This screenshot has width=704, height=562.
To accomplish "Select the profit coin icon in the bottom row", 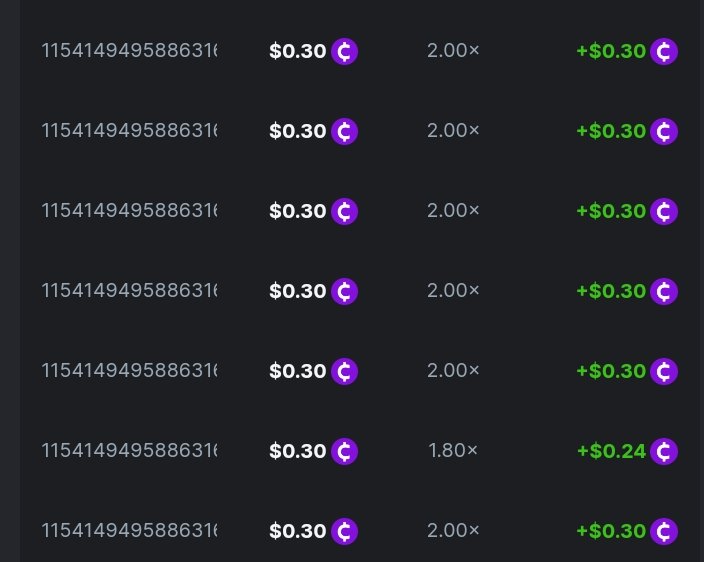I will (664, 531).
